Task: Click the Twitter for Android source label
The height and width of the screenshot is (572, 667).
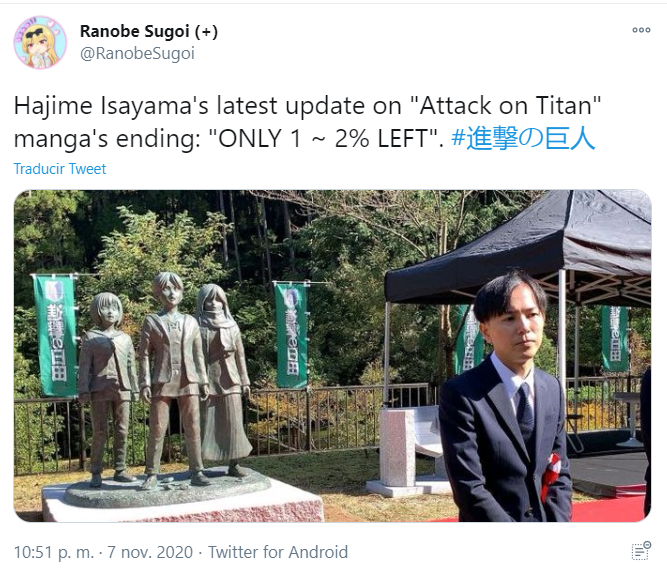Action: [278, 552]
